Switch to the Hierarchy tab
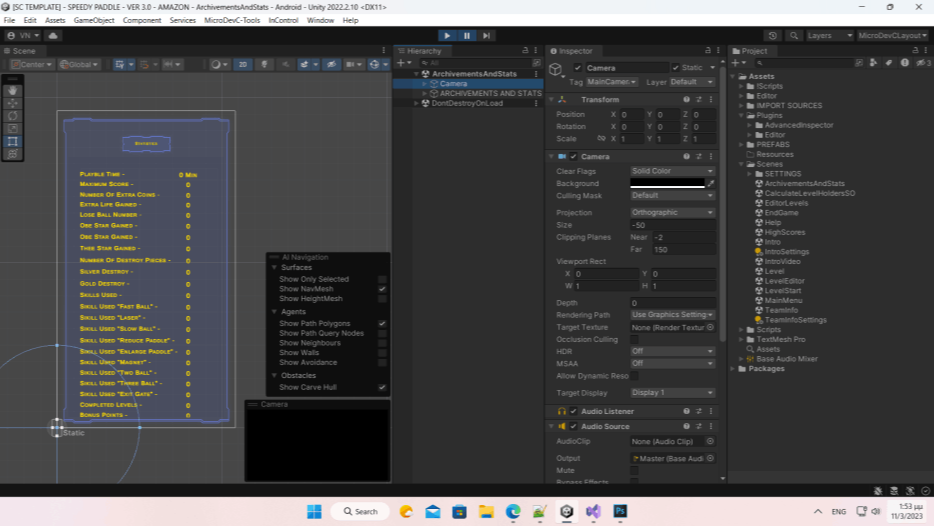 (423, 51)
